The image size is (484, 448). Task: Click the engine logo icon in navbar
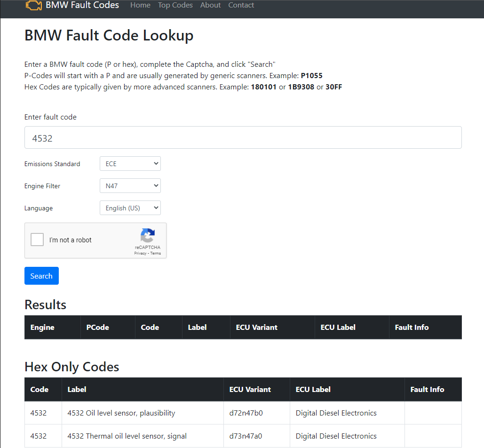(x=34, y=5)
